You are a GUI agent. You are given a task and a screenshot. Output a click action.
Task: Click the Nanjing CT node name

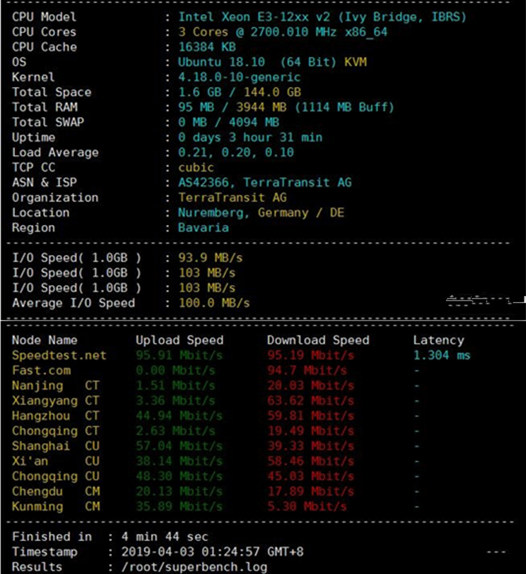point(55,386)
